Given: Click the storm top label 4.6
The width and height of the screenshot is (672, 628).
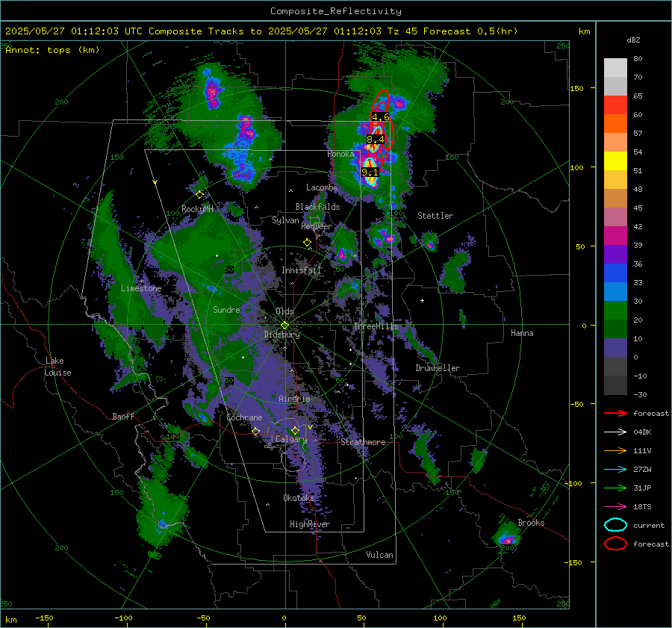Looking at the screenshot, I should click(x=381, y=116).
